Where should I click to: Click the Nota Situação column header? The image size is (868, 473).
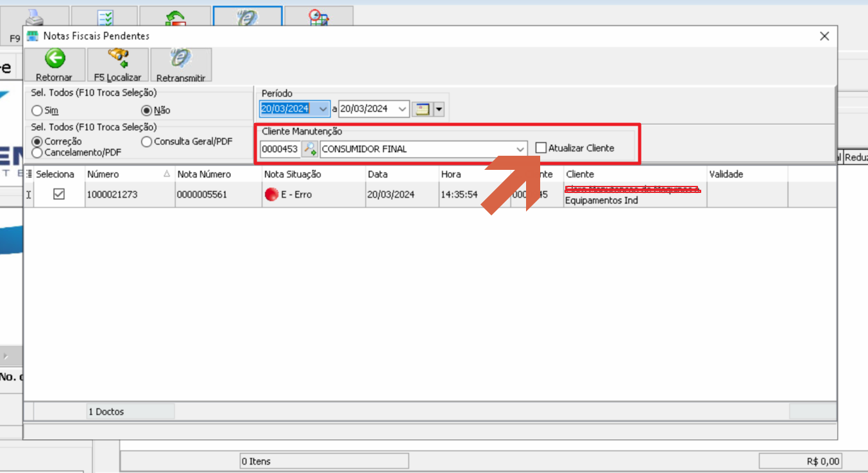314,174
